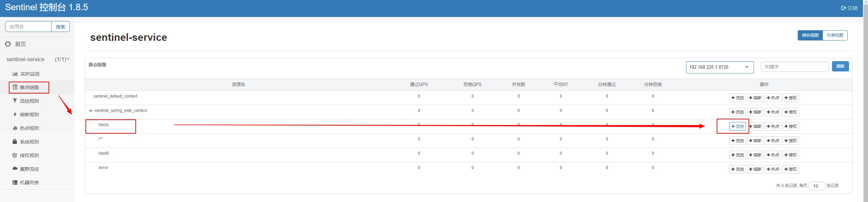This screenshot has width=868, height=202.
Task: Collapse the sentinel-service app menu
Action: click(x=37, y=60)
